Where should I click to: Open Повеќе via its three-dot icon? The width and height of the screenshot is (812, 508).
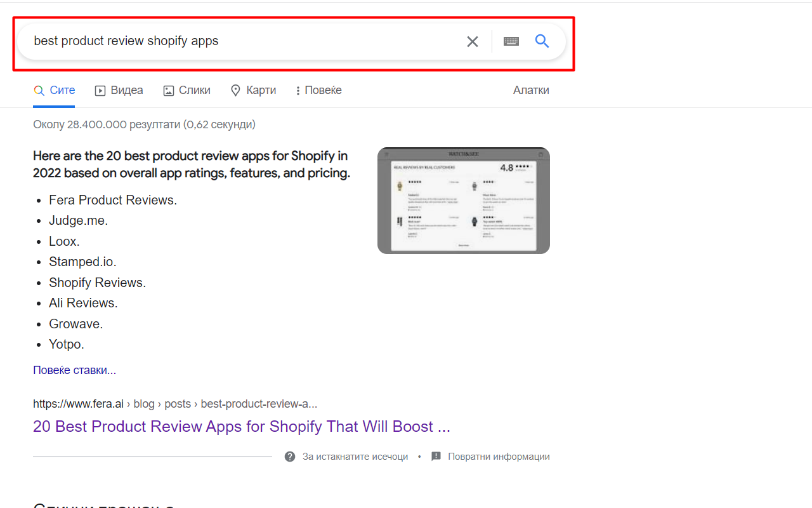pos(297,90)
